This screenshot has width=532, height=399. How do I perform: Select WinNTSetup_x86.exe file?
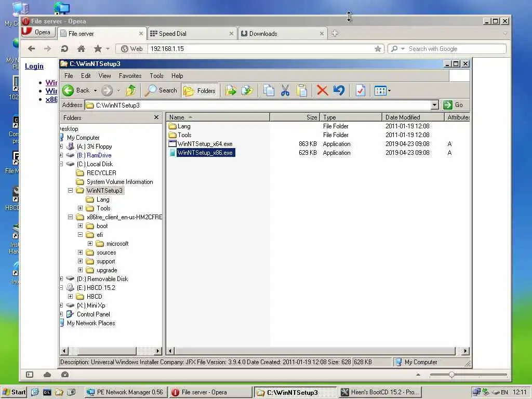(205, 153)
